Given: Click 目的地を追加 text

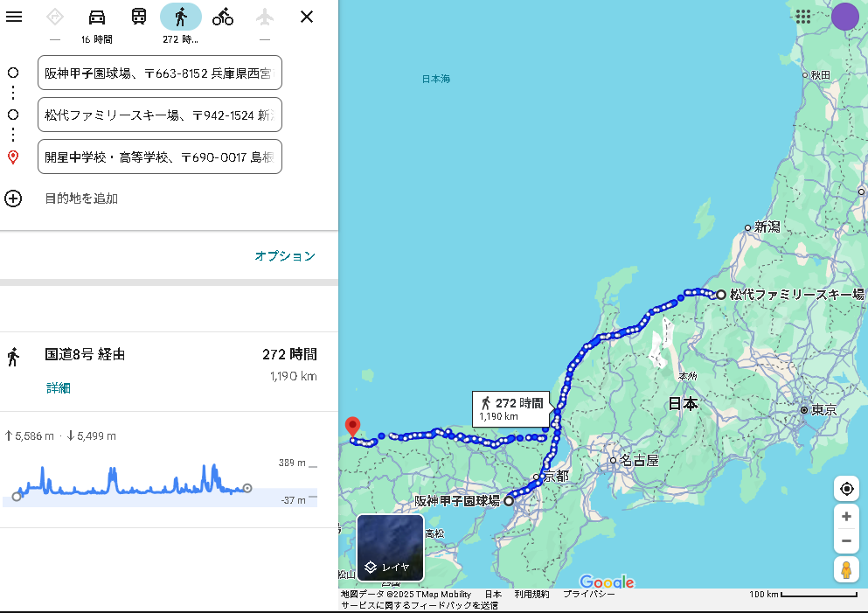Looking at the screenshot, I should pos(81,199).
